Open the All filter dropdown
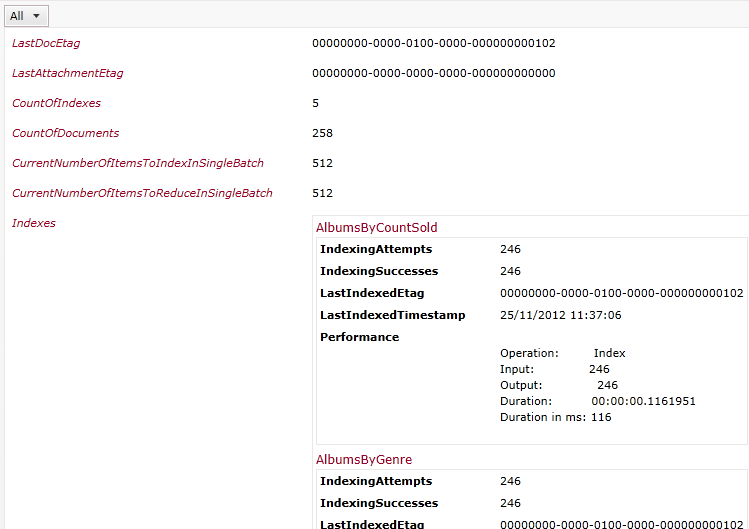749x529 pixels. click(x=26, y=16)
